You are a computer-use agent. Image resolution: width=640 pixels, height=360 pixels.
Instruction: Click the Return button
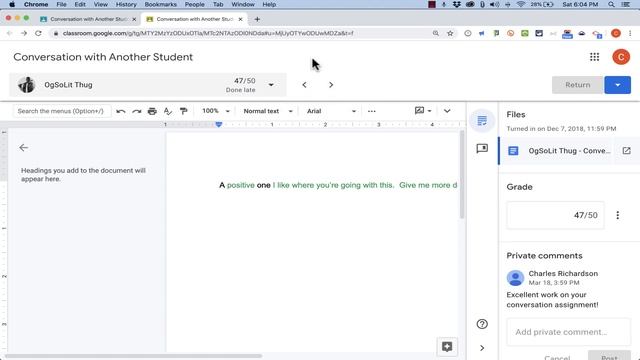(x=578, y=85)
